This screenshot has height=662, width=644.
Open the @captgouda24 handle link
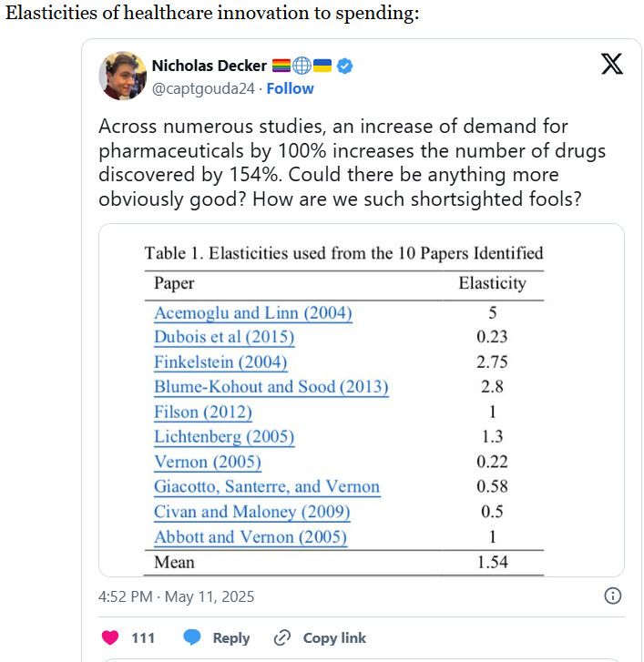pos(203,88)
